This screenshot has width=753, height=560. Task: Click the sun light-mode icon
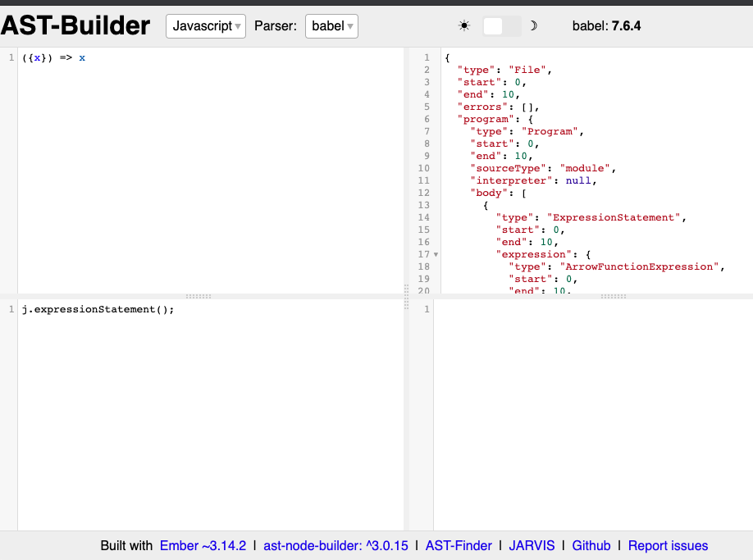464,25
